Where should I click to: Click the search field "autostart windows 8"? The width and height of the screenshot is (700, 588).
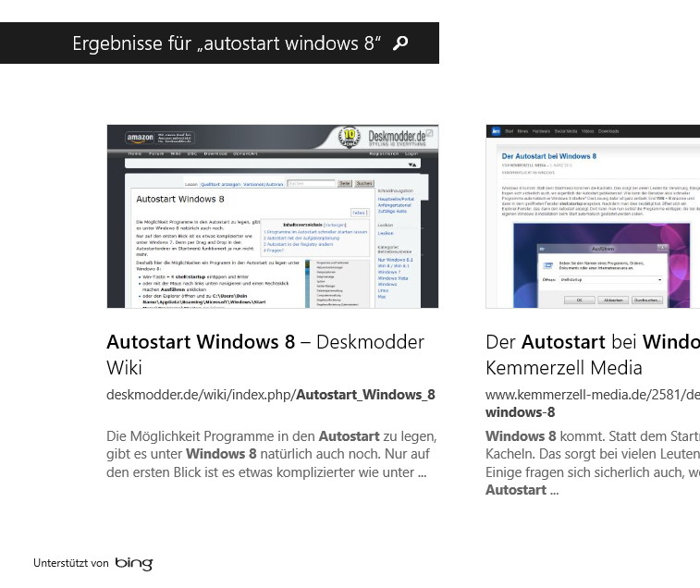(x=219, y=43)
